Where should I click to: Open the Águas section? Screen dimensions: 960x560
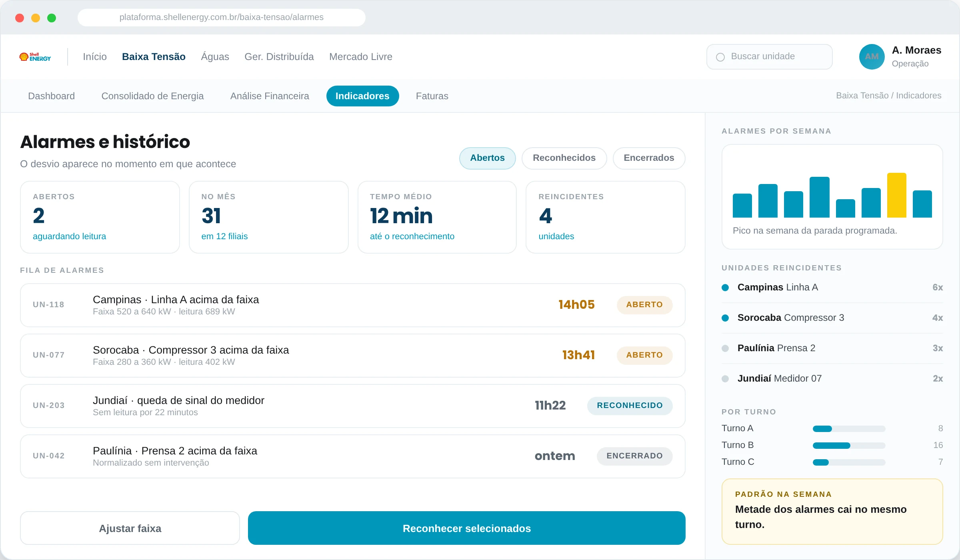pyautogui.click(x=215, y=57)
